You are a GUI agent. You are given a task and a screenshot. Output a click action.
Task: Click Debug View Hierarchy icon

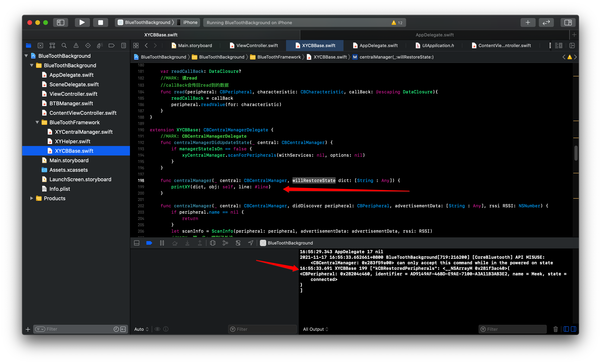(213, 243)
